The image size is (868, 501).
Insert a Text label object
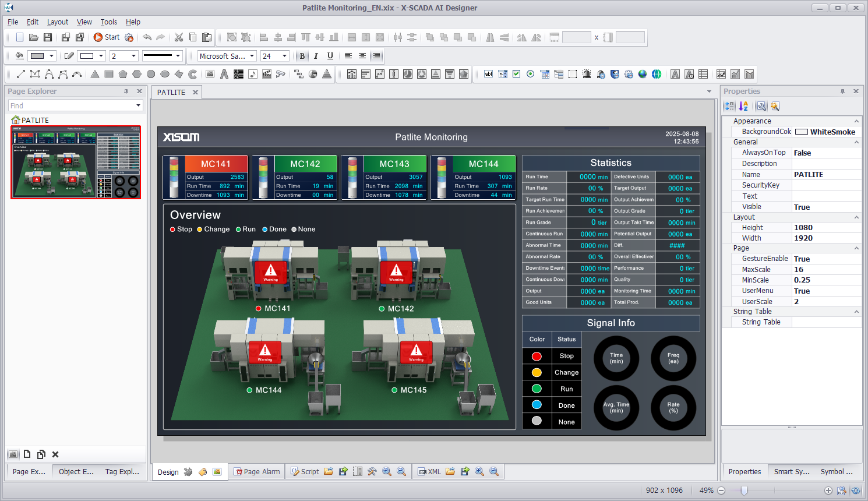(x=224, y=74)
